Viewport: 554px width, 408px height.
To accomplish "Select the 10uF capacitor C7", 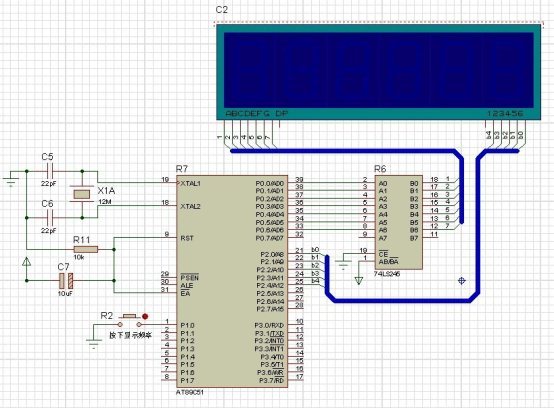I will tap(66, 280).
